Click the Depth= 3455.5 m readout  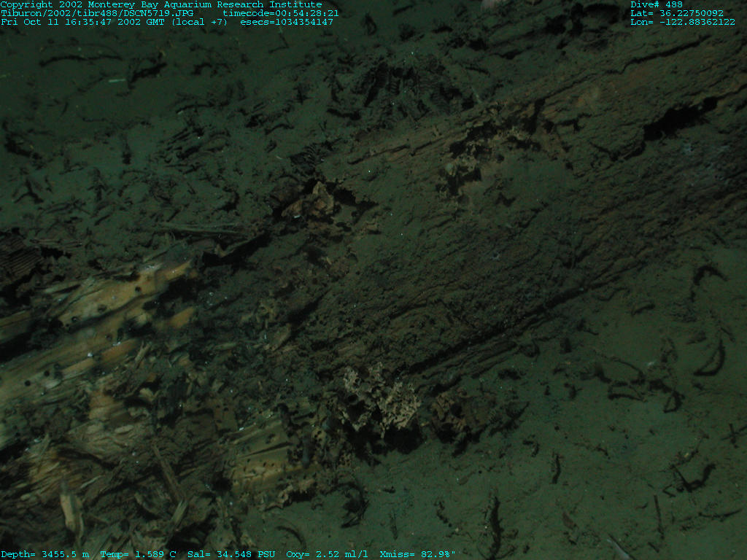45,555
